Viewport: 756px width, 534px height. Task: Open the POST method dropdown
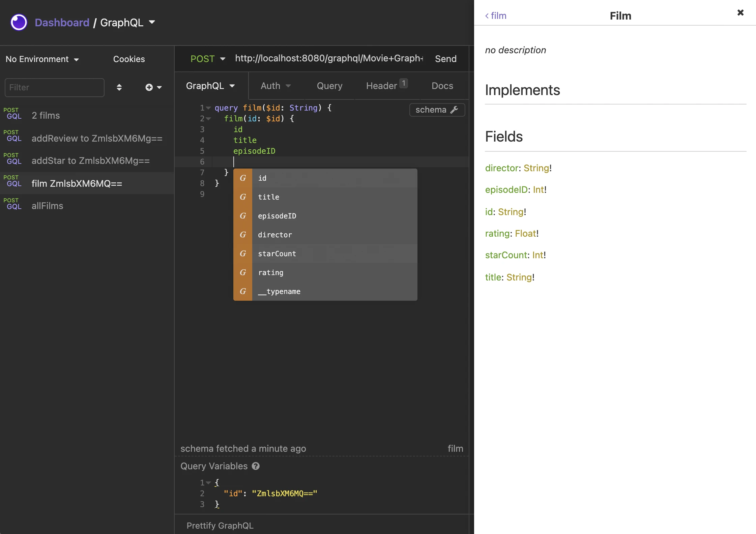207,59
